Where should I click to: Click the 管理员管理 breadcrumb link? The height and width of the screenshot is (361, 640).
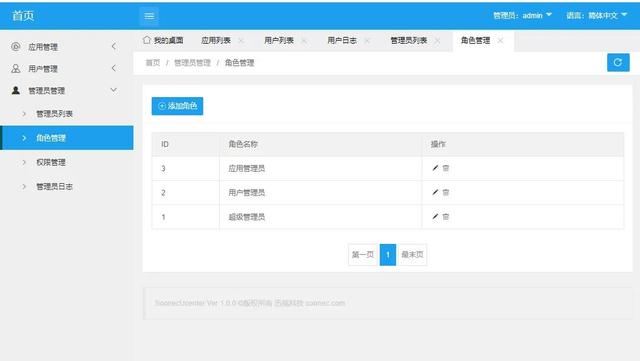point(192,62)
